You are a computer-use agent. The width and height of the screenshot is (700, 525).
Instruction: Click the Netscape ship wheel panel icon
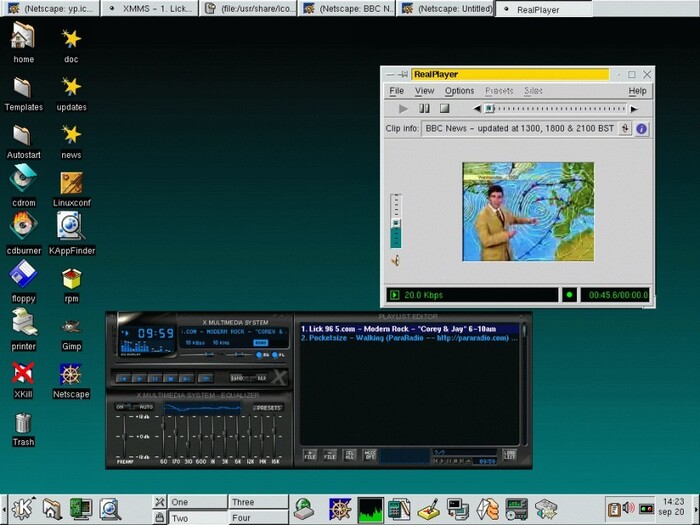pos(340,509)
